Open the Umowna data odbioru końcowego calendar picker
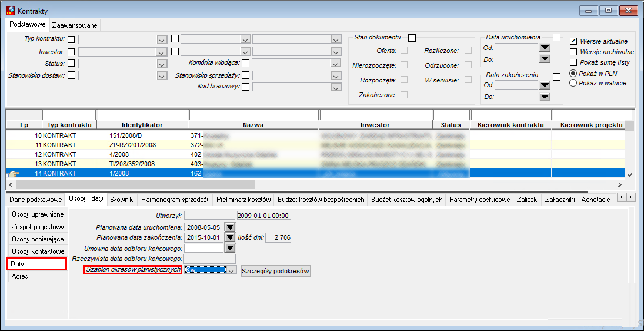Screen dimensions: 644x331 [x=230, y=248]
